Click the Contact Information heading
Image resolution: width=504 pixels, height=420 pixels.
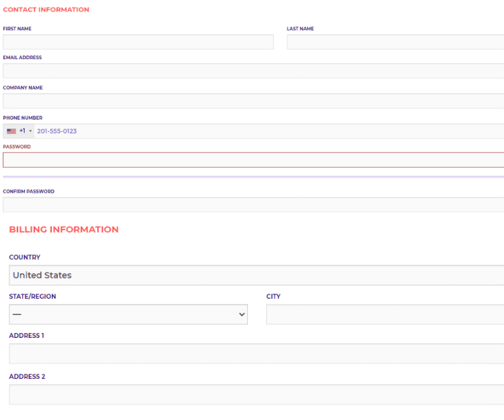46,10
